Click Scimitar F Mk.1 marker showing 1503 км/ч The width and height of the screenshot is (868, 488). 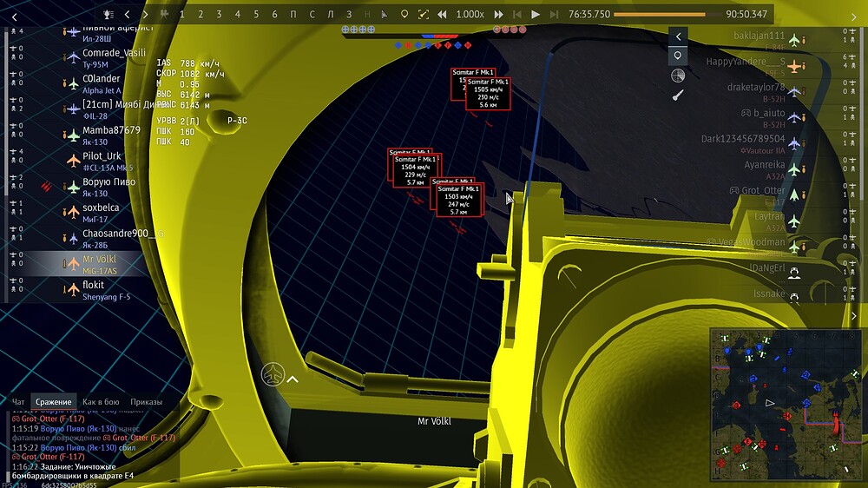[459, 200]
